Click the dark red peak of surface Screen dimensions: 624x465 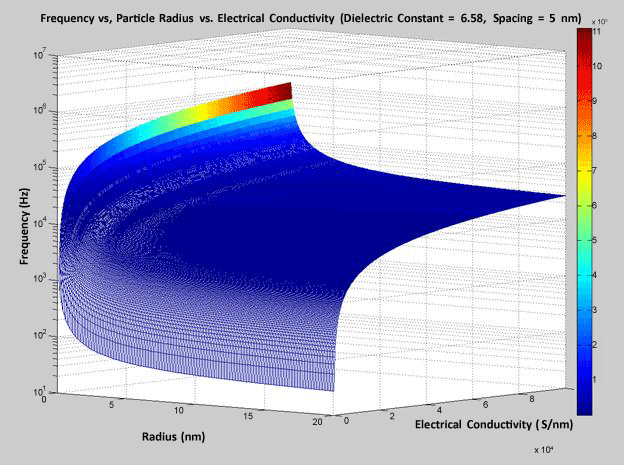[278, 92]
